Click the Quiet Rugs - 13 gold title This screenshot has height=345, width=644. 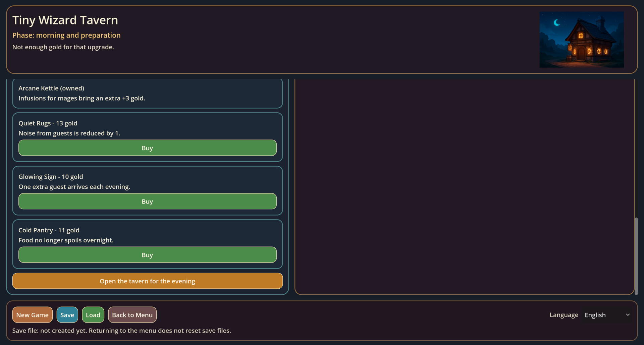pyautogui.click(x=48, y=123)
